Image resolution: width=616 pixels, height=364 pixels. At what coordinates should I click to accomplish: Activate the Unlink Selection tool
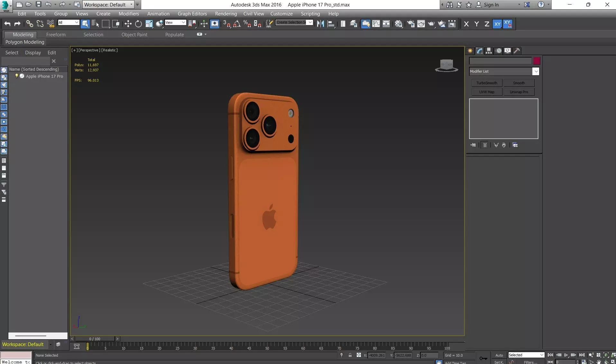tap(40, 24)
